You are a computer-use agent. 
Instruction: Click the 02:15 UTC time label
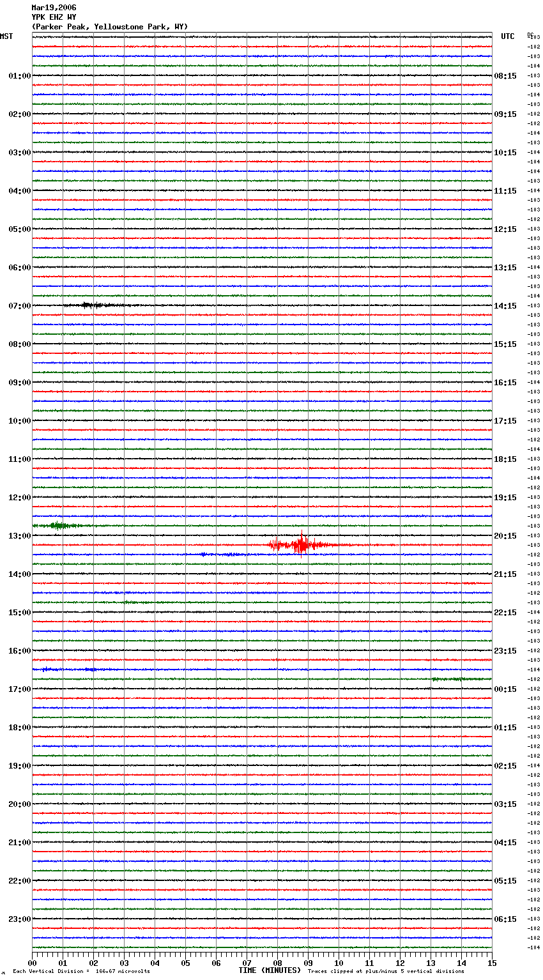[x=505, y=766]
